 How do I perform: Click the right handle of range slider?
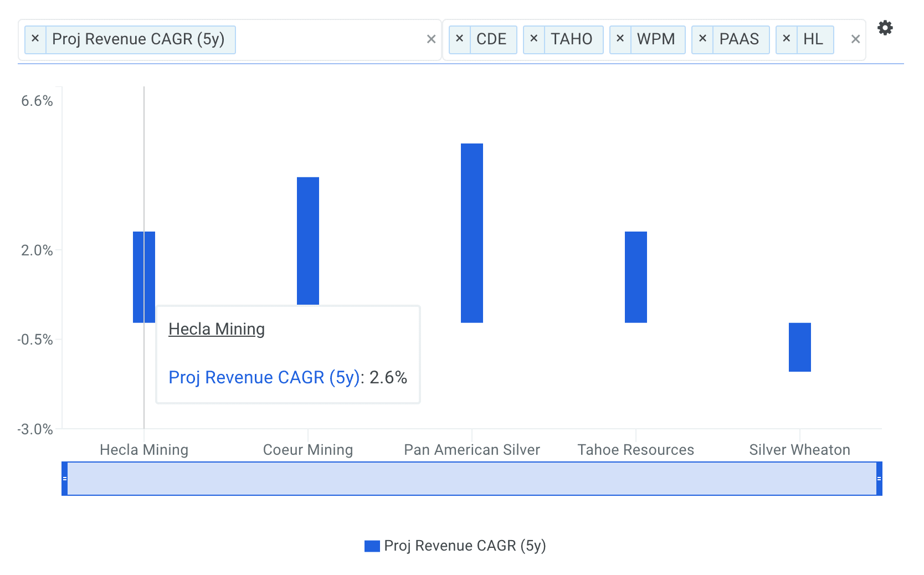(879, 479)
